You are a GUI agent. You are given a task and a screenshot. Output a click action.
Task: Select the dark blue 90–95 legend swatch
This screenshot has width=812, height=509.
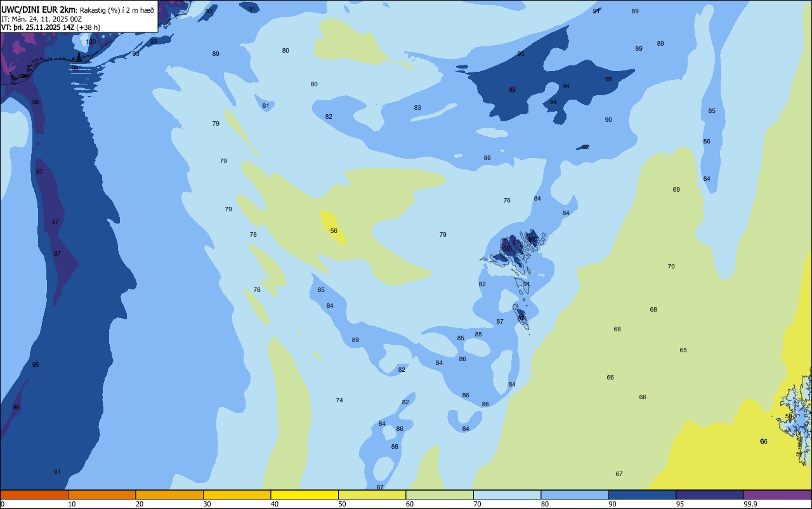pyautogui.click(x=642, y=494)
